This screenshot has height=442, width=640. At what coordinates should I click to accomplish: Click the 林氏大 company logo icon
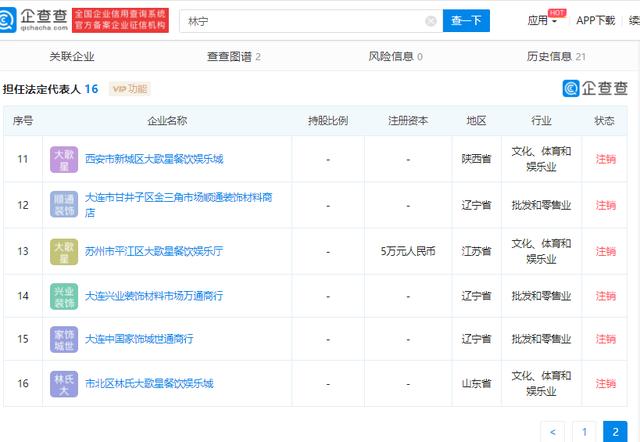64,384
